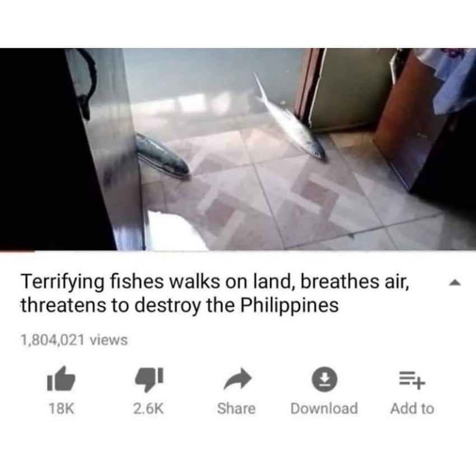Image resolution: width=476 pixels, height=473 pixels.
Task: Click the 18K likes count
Action: click(61, 409)
